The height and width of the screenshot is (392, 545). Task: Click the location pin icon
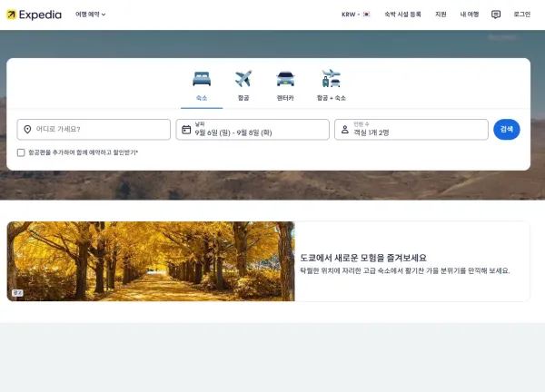click(x=27, y=130)
